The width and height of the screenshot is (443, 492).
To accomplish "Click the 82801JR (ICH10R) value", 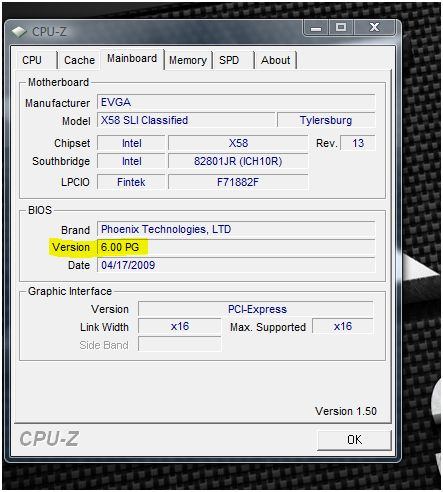I will (238, 161).
